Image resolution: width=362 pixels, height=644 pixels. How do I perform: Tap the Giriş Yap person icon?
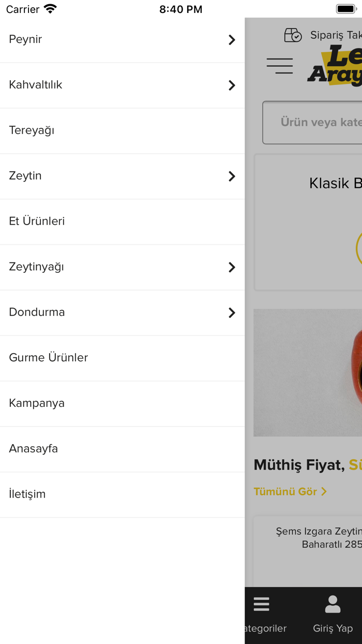pos(333,604)
